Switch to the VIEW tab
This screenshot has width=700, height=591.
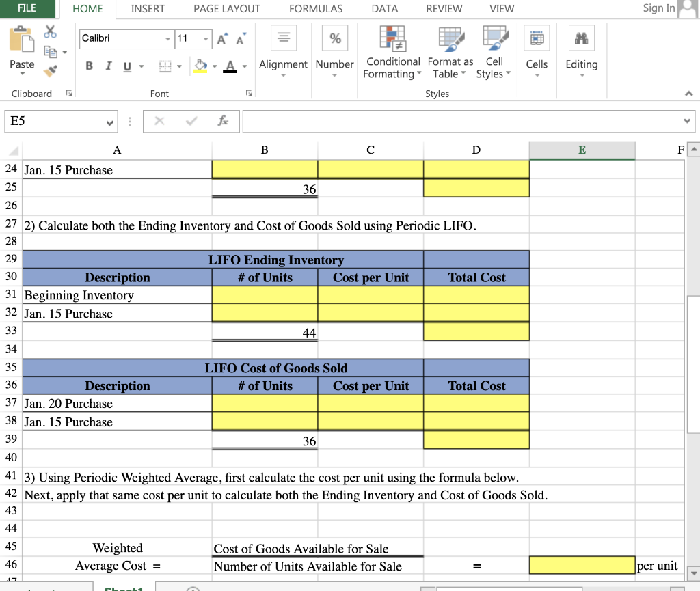pyautogui.click(x=502, y=9)
